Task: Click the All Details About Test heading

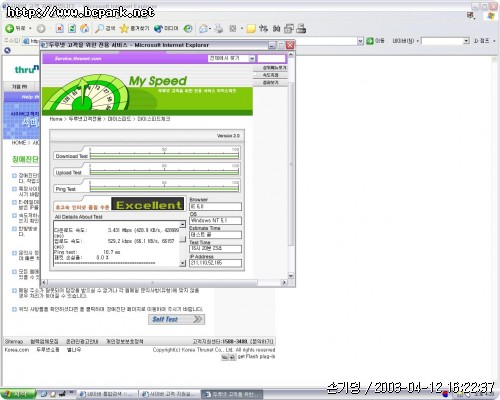Action: click(x=79, y=217)
